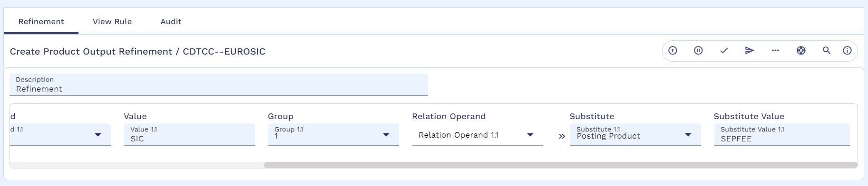Click the circled up-arrow upload icon
Viewport: 868px width, 186px height.
click(673, 50)
